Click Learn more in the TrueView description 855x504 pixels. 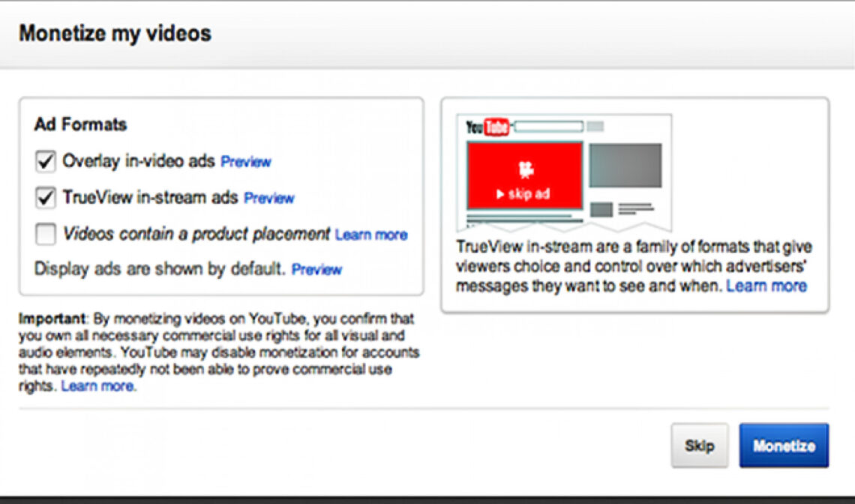tap(768, 286)
